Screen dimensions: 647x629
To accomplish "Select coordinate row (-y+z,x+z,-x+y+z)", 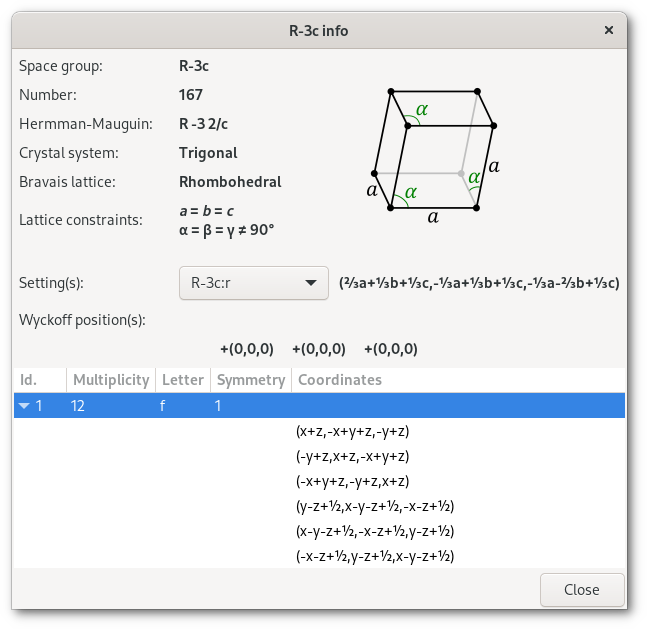I will click(x=353, y=456).
